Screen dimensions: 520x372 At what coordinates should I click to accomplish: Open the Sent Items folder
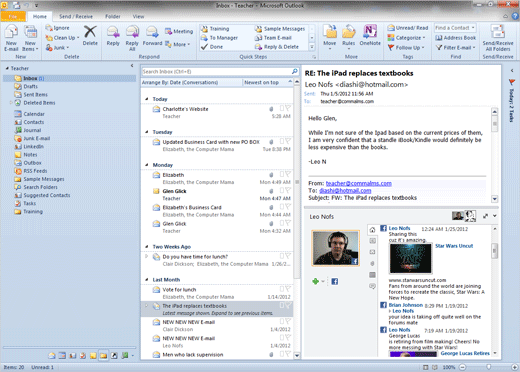[x=35, y=95]
